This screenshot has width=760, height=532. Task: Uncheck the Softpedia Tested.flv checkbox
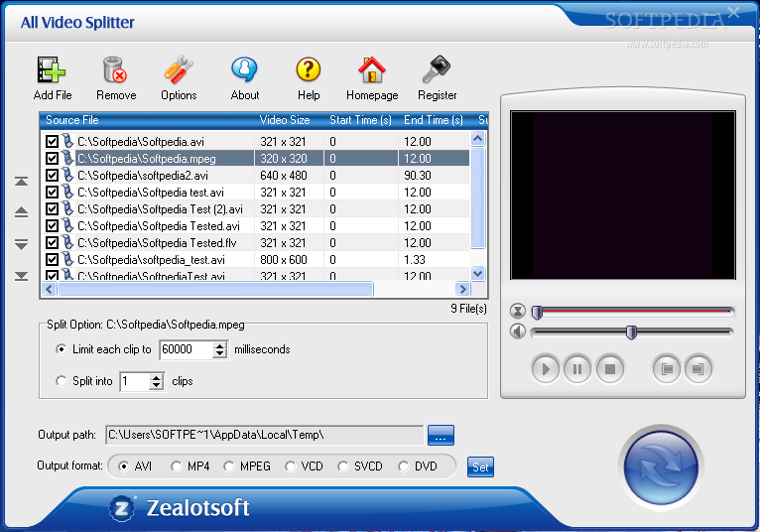coord(52,242)
